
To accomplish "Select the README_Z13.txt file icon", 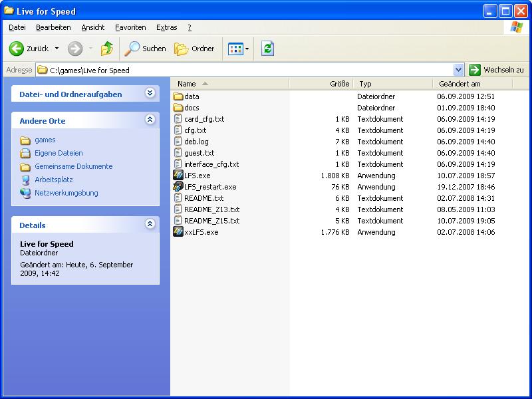I will (x=178, y=209).
